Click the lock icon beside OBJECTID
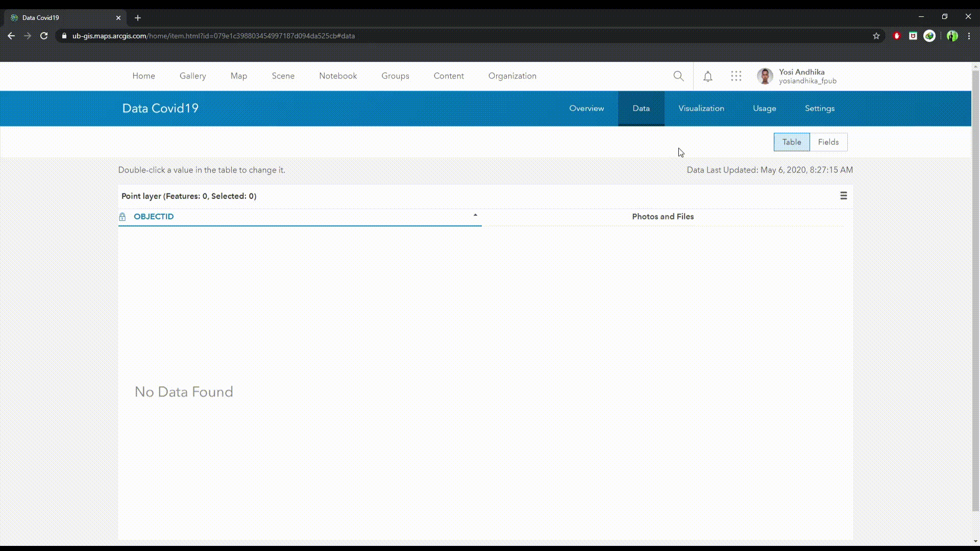The height and width of the screenshot is (551, 980). (122, 217)
